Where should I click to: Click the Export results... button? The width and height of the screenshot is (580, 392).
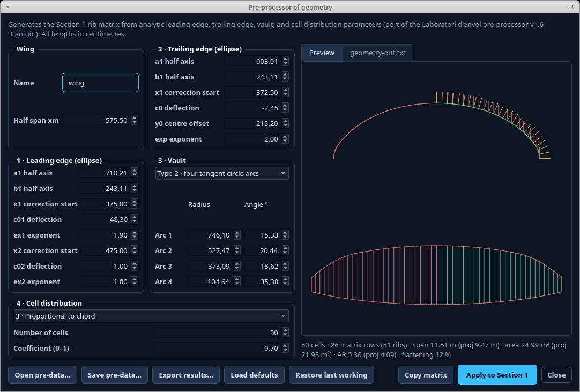pos(185,375)
